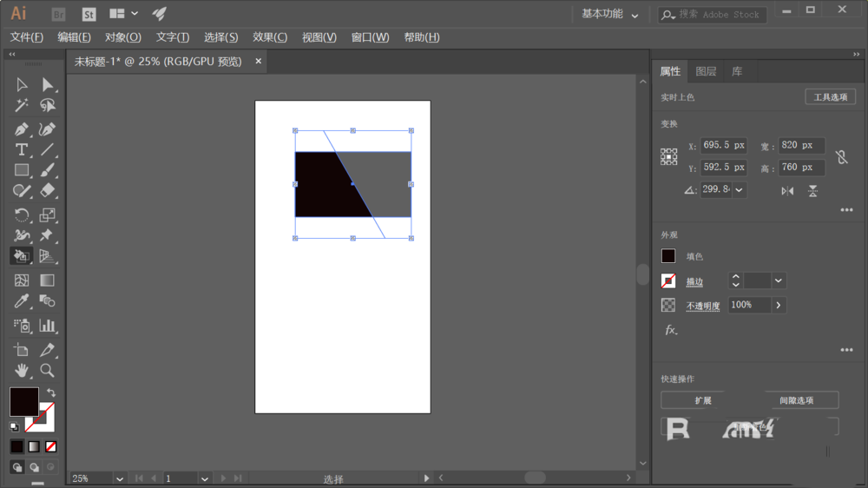
Task: Select the Selection tool arrow
Action: [x=22, y=85]
